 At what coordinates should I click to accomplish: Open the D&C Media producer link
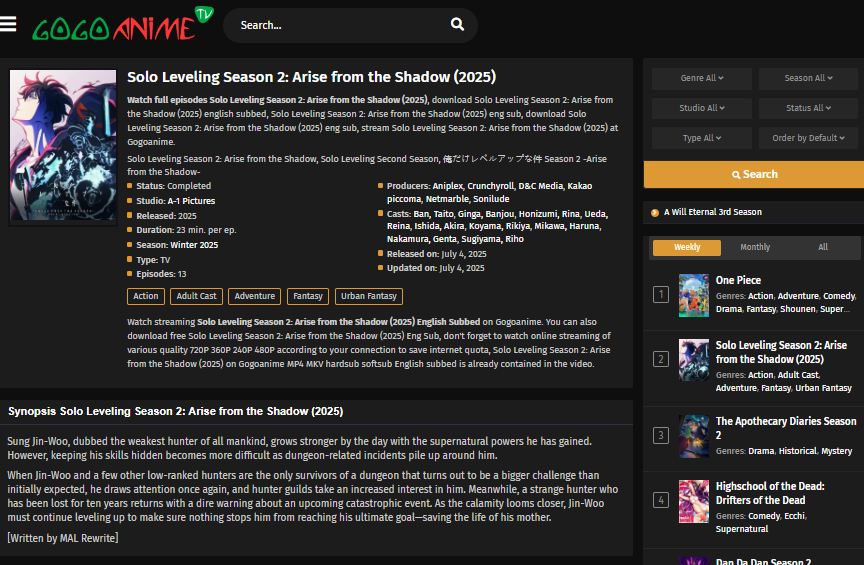541,186
